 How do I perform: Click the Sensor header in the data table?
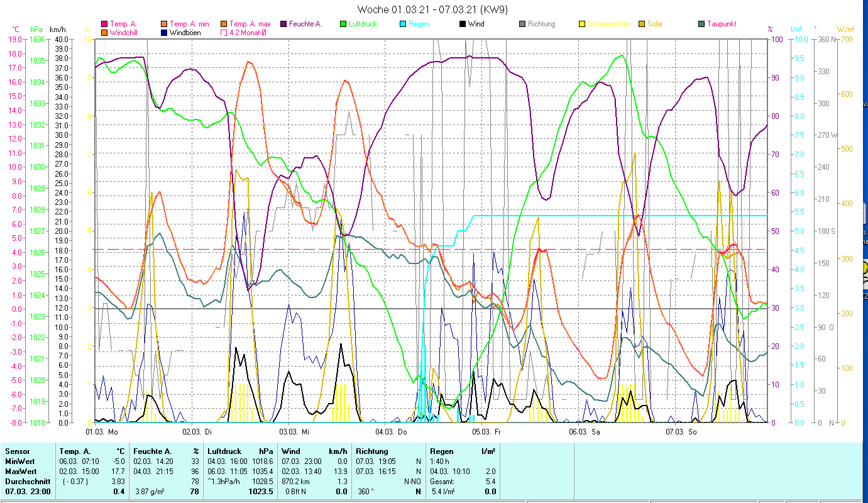tap(16, 451)
